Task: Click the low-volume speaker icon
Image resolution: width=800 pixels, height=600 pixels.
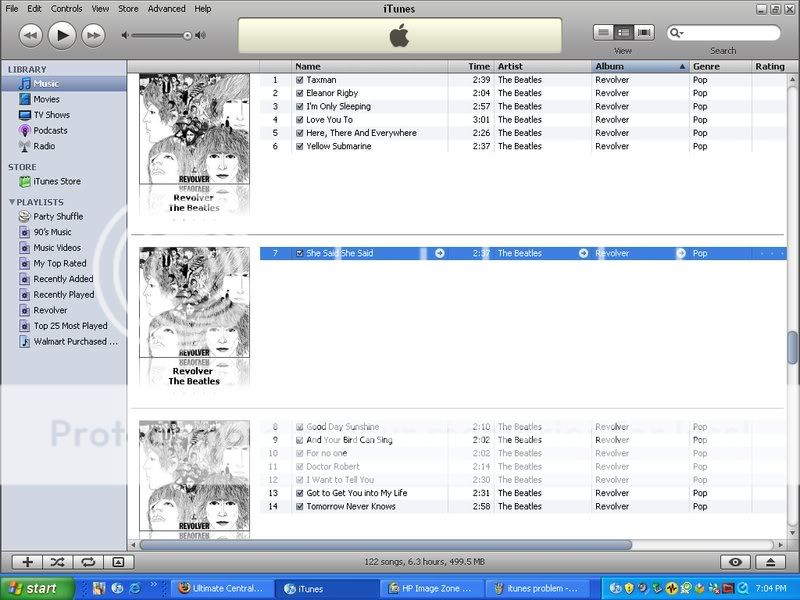Action: coord(125,35)
